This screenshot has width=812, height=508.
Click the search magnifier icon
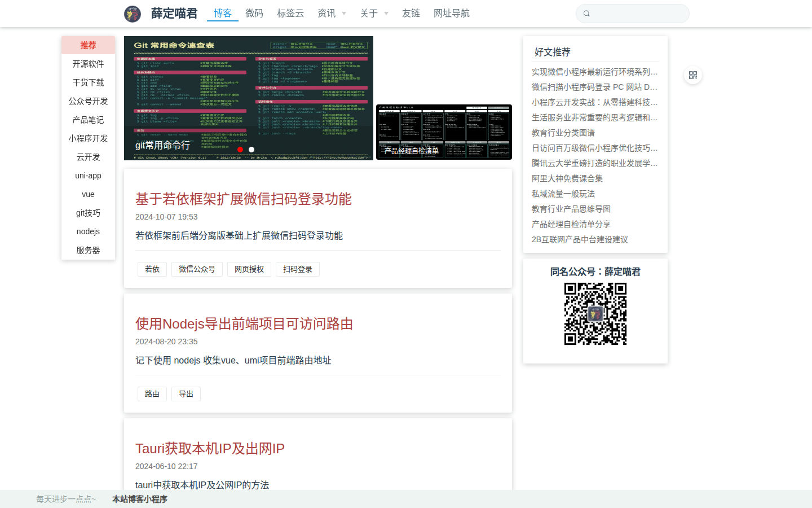pos(586,14)
